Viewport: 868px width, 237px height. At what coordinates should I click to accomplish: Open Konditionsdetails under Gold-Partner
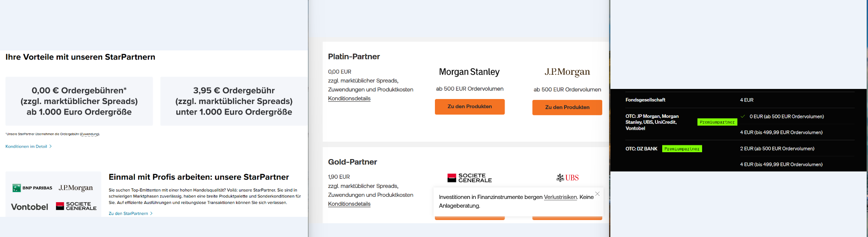[x=349, y=204]
